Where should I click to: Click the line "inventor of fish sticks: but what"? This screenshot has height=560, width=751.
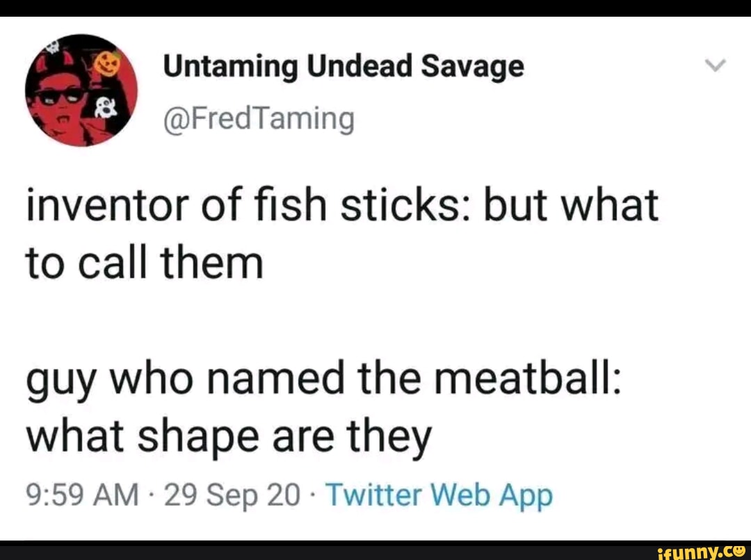341,207
